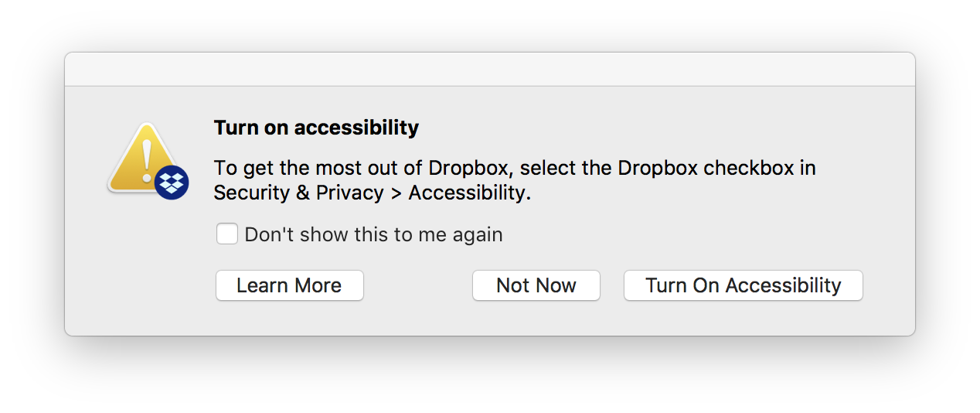
Task: Open the Learn More help button
Action: point(289,285)
